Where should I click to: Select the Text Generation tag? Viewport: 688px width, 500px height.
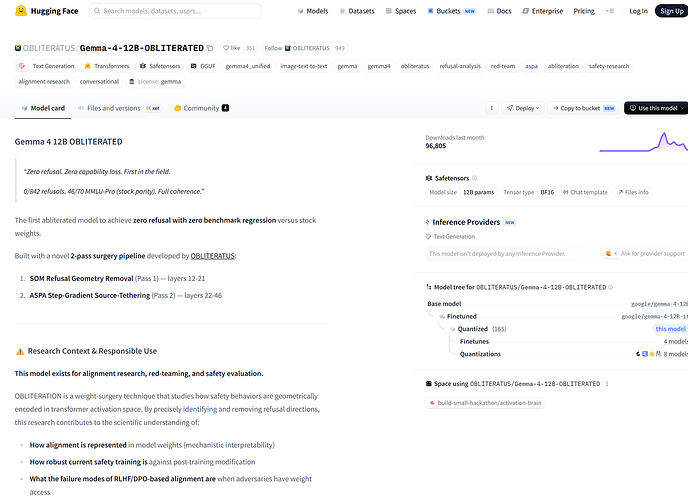pos(47,66)
